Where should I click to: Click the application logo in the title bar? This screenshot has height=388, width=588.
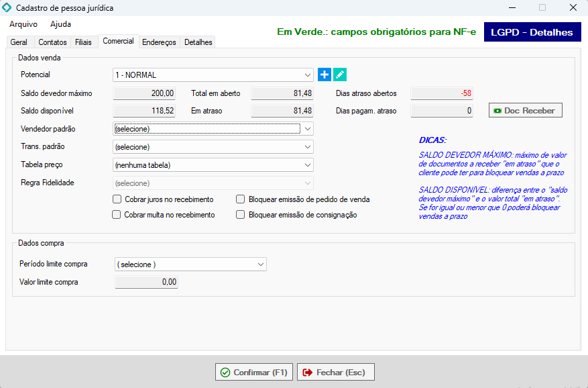7,8
